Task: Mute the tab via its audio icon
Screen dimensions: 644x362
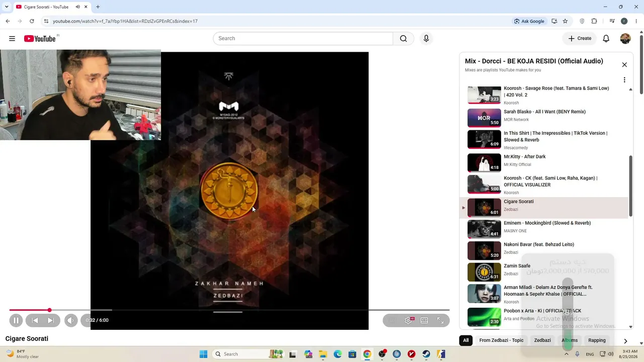Action: [78, 7]
